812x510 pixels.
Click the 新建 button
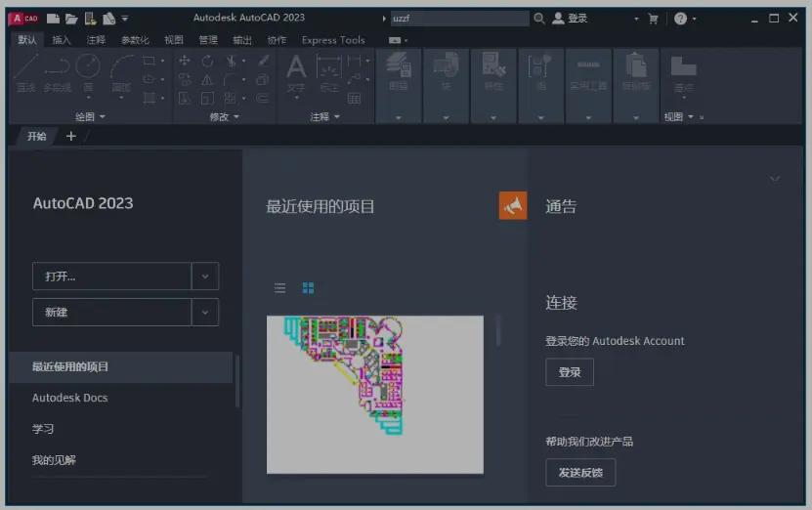[111, 313]
